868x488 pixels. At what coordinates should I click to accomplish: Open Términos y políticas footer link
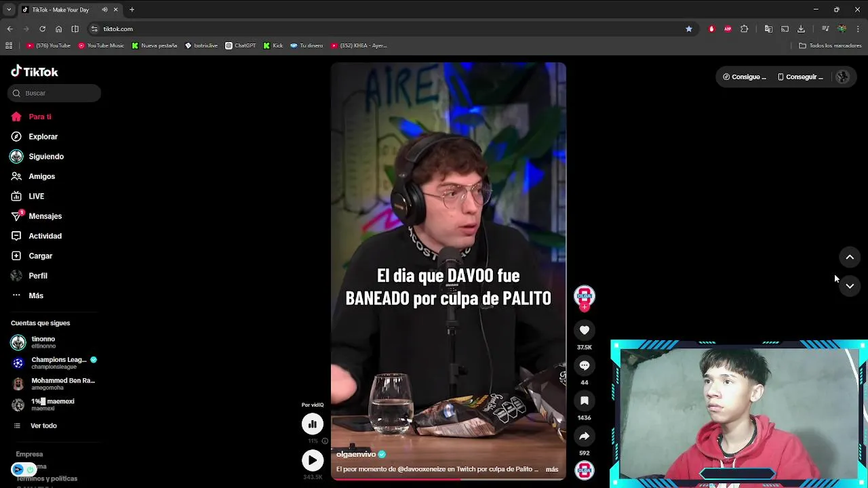point(47,479)
